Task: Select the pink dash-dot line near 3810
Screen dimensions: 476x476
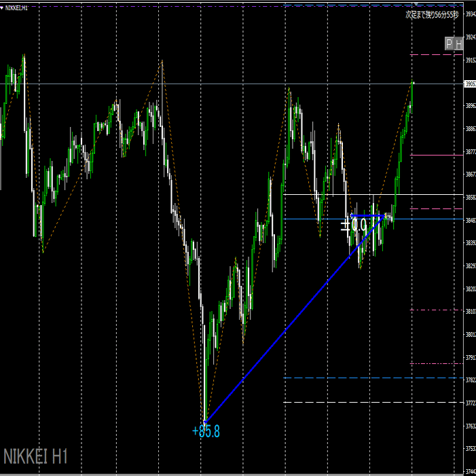Action: (x=437, y=310)
